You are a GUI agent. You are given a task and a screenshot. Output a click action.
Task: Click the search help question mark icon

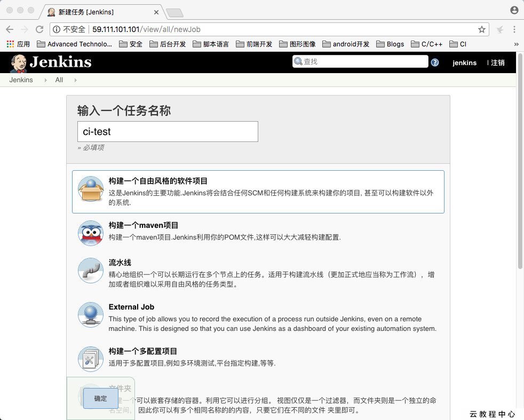click(434, 62)
